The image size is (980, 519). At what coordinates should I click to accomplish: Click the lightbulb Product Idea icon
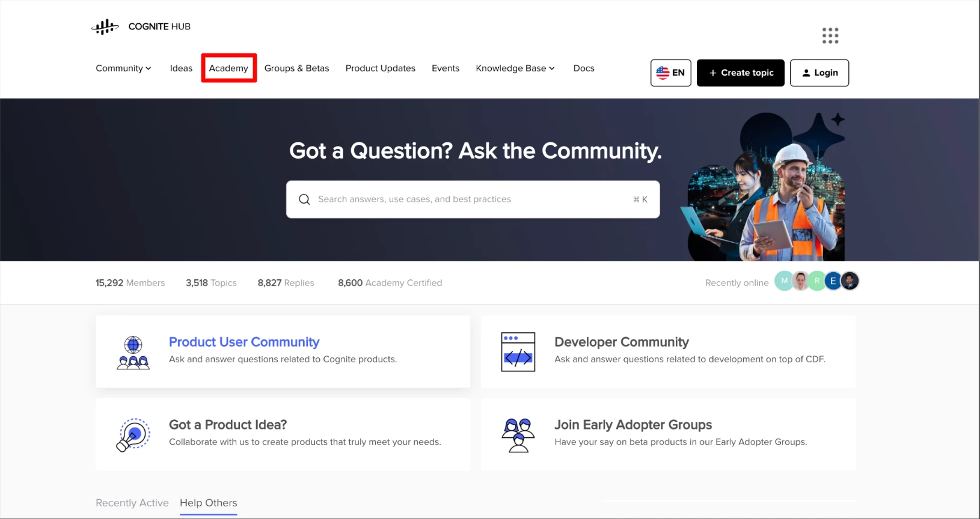click(x=133, y=435)
